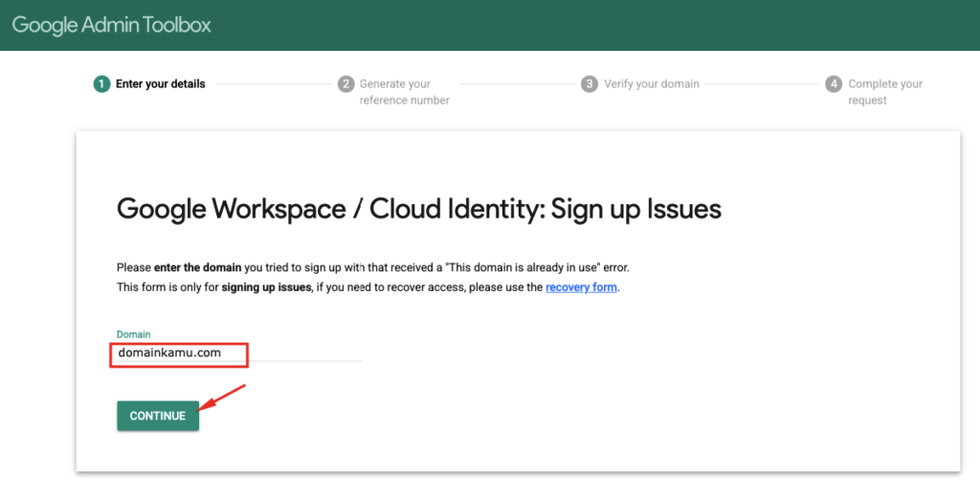This screenshot has width=980, height=501.
Task: Click the green 'Domain' field label
Action: 134,334
